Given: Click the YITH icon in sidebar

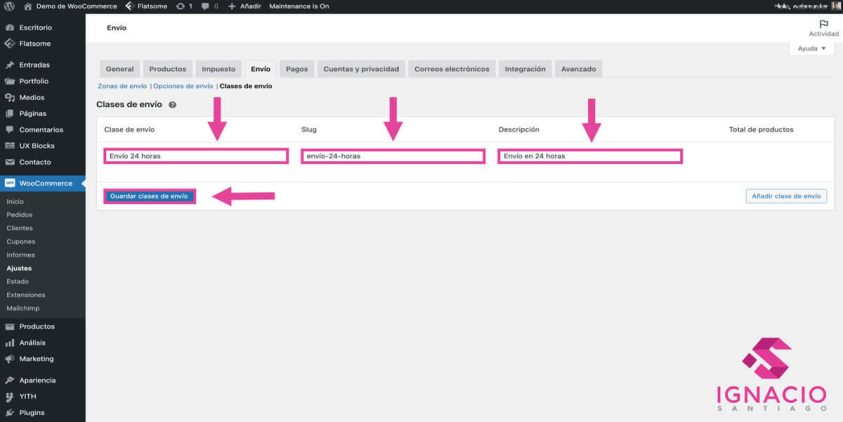Looking at the screenshot, I should tap(10, 397).
